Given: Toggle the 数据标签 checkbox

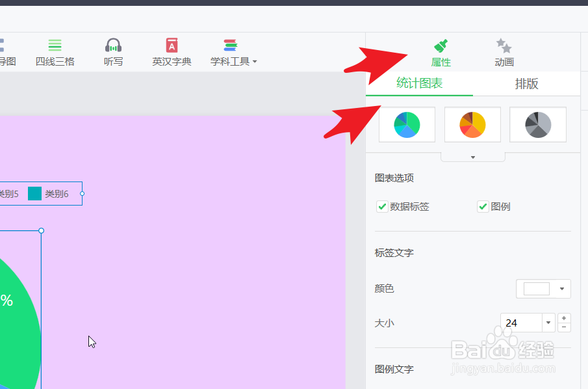Looking at the screenshot, I should 382,206.
